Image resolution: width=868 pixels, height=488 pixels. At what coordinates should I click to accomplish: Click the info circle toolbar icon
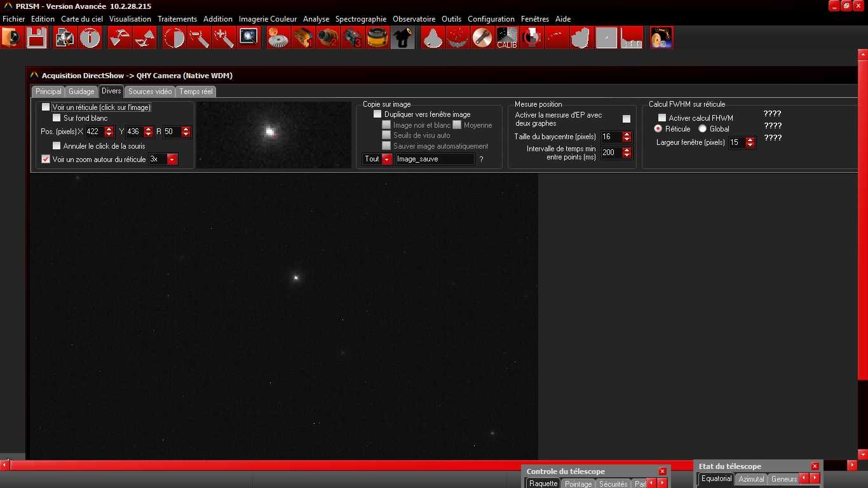pyautogui.click(x=90, y=38)
